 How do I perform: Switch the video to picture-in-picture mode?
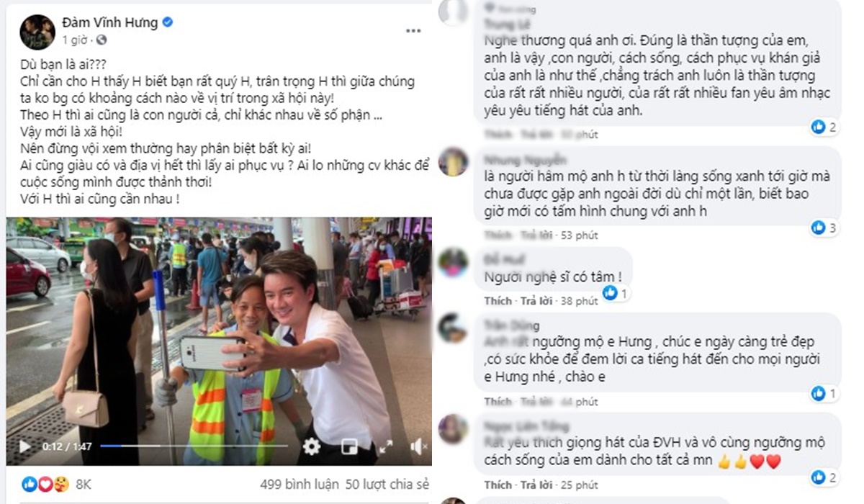pos(349,446)
